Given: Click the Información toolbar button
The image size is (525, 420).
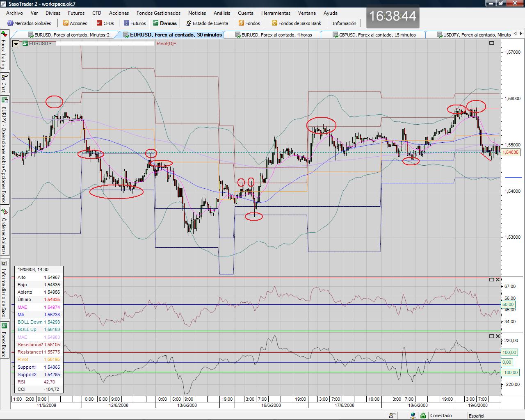Looking at the screenshot, I should (x=344, y=23).
